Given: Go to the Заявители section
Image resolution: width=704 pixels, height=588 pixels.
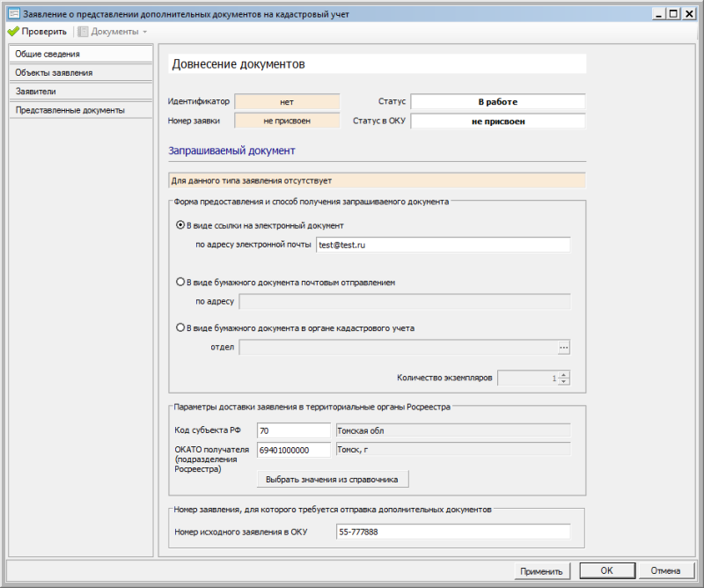Looking at the screenshot, I should click(81, 91).
